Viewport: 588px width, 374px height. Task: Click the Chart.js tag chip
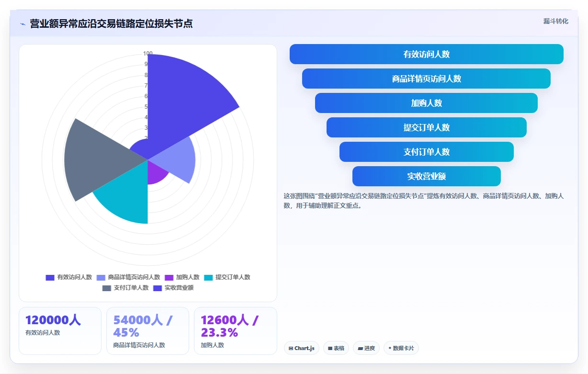pos(302,348)
